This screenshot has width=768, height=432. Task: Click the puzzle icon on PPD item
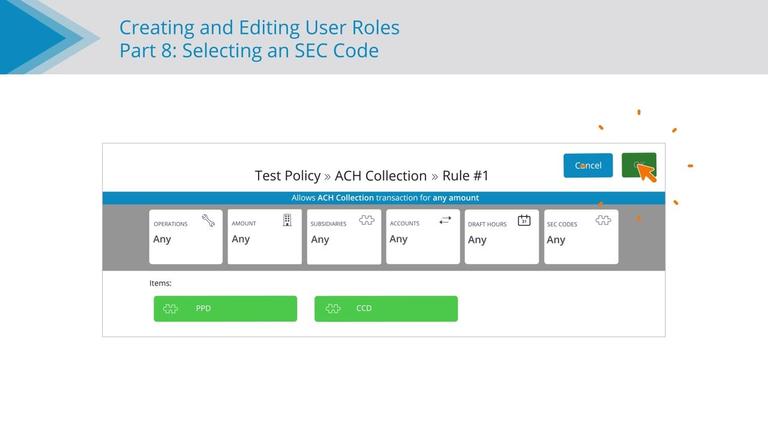[170, 309]
